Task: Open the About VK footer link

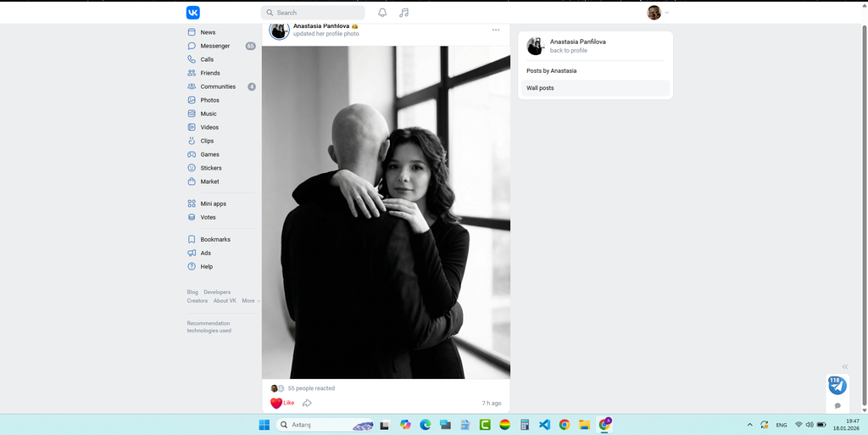Action: pyautogui.click(x=225, y=300)
